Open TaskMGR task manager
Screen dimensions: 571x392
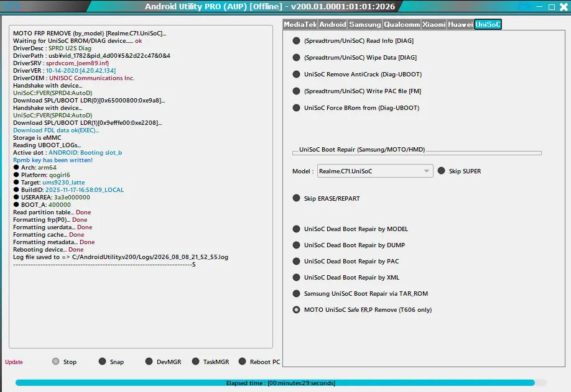click(x=210, y=362)
